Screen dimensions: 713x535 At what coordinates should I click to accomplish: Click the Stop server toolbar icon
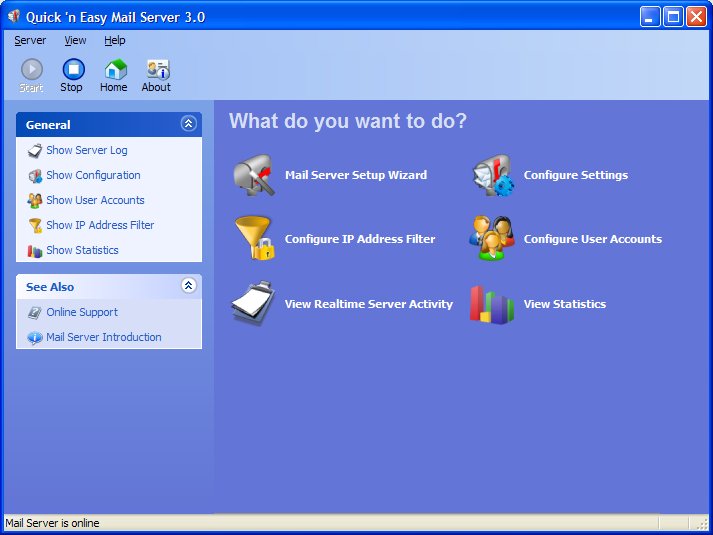coord(73,70)
